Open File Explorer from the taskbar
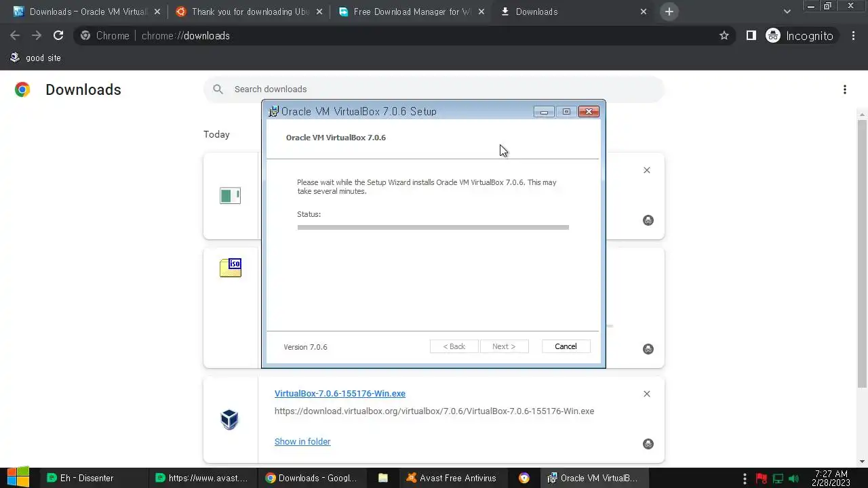The width and height of the screenshot is (868, 488). click(x=383, y=478)
